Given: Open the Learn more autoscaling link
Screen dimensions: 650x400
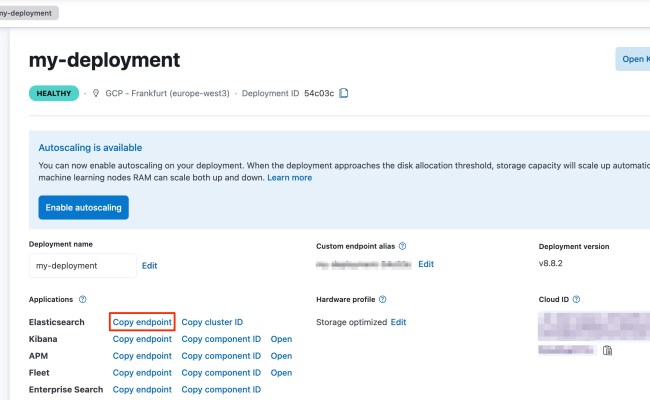Looking at the screenshot, I should pyautogui.click(x=289, y=178).
